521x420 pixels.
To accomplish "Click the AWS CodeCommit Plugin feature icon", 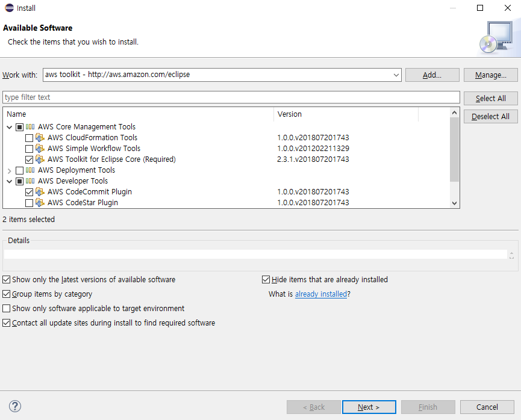I will point(40,192).
